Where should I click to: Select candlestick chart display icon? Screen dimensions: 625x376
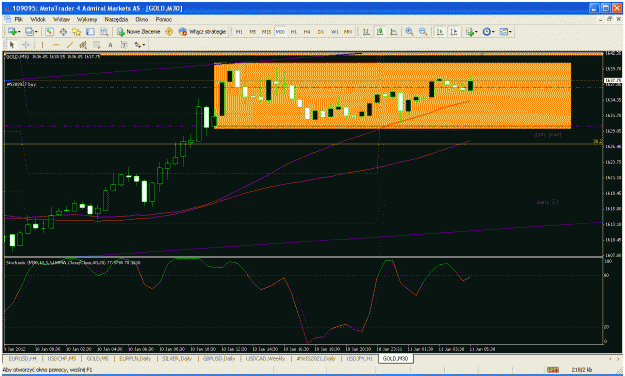click(x=380, y=31)
